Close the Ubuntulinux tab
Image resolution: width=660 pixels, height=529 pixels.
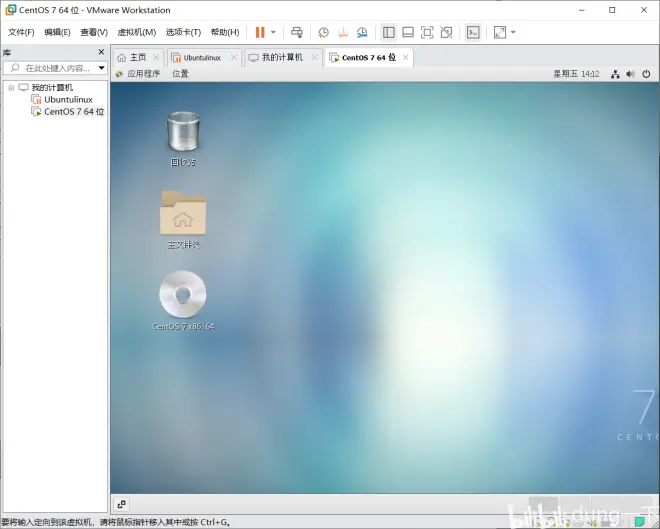point(234,57)
